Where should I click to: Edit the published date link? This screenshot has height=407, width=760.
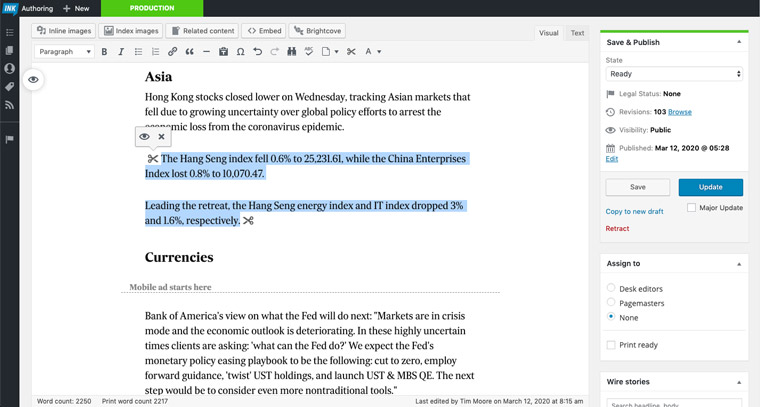[612, 159]
